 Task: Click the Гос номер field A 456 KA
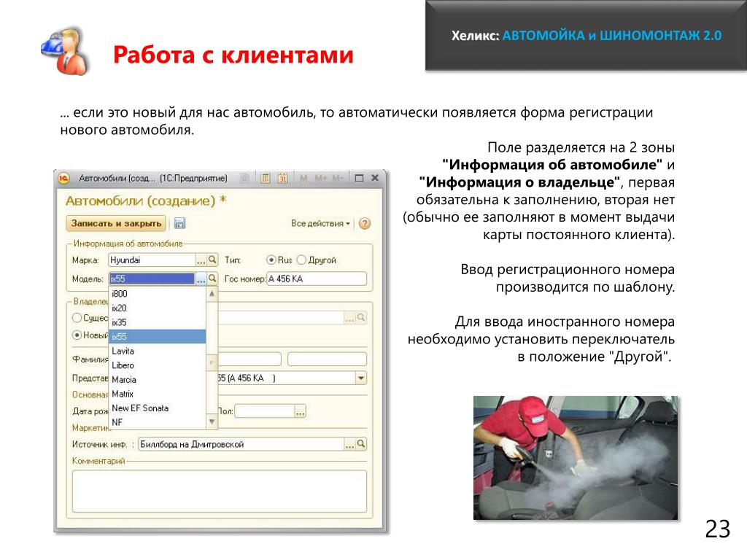tap(317, 279)
